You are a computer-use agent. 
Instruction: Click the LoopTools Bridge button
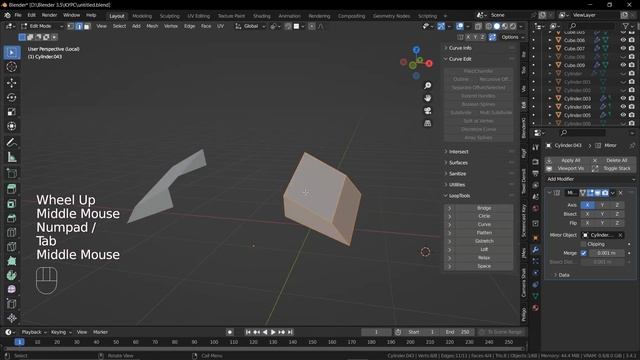coord(484,208)
